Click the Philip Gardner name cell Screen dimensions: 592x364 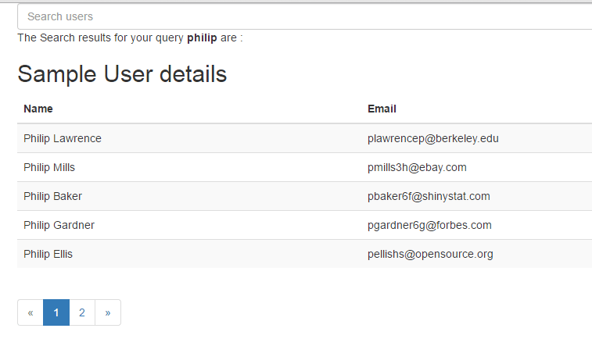point(59,225)
